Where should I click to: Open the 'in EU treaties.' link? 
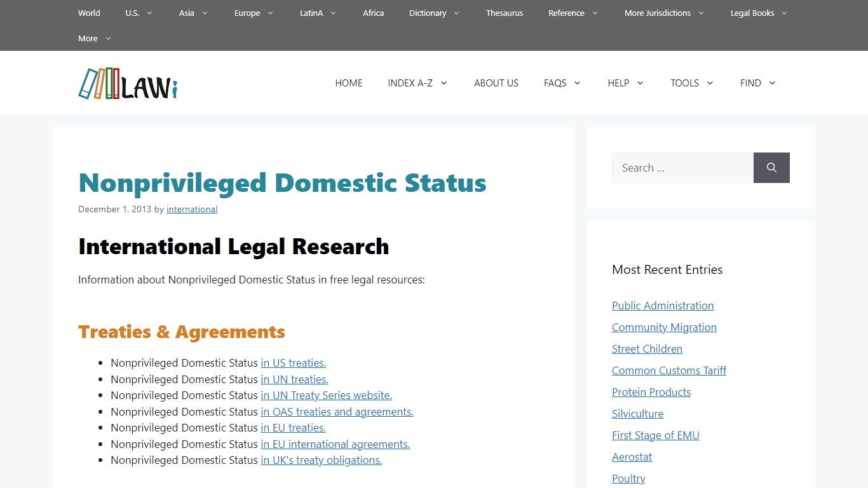click(293, 428)
